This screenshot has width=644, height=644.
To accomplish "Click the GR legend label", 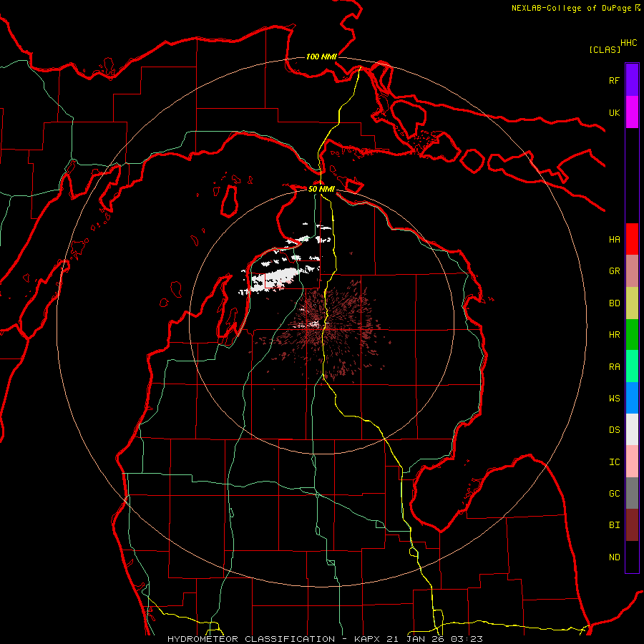I will point(615,271).
